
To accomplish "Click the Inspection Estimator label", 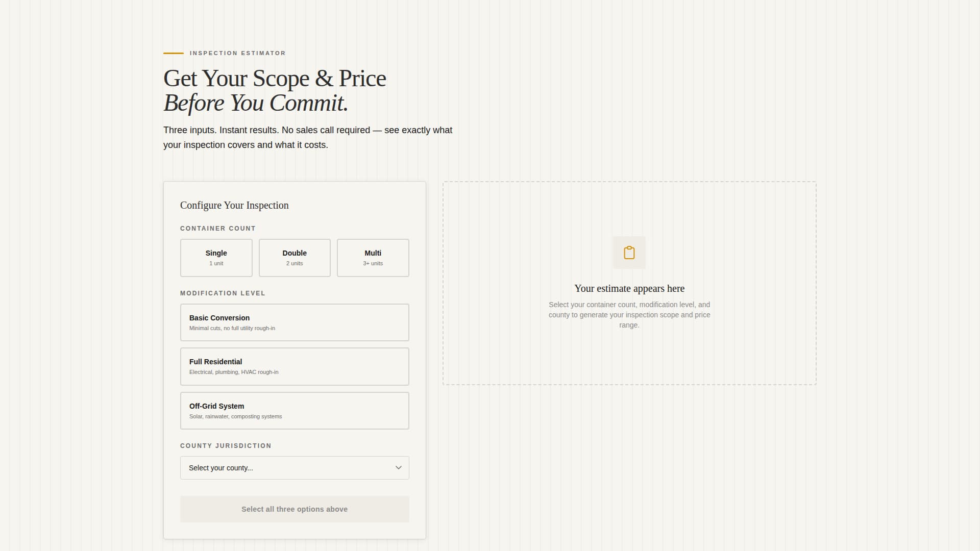I will [237, 53].
